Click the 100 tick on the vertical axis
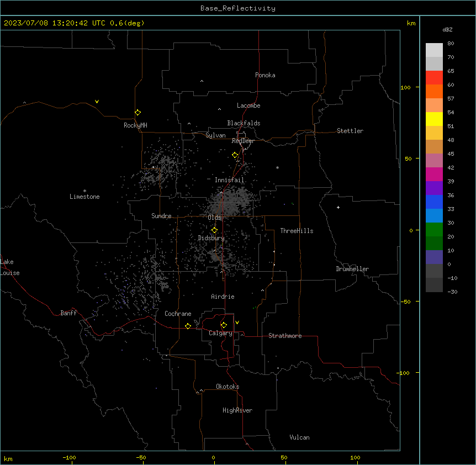The image size is (476, 465). pyautogui.click(x=405, y=87)
